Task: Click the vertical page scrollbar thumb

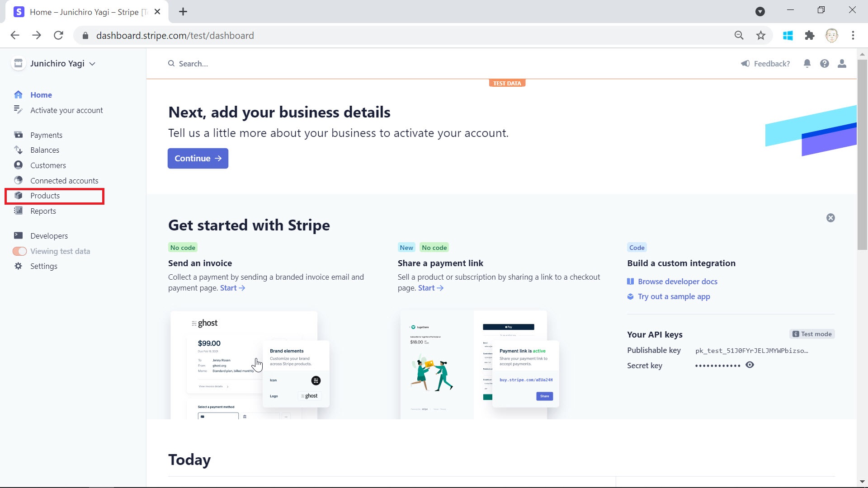Action: coord(862,154)
